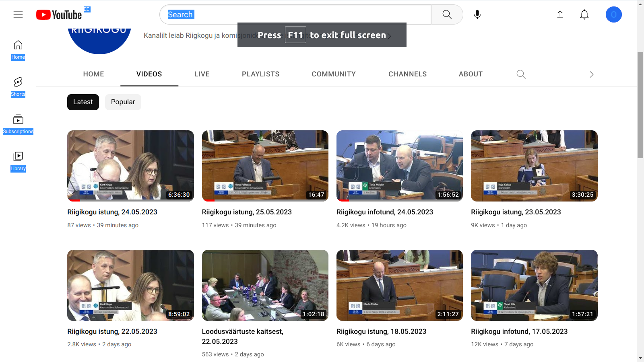Select the Popular filter chip
The height and width of the screenshot is (362, 644).
[x=123, y=102]
